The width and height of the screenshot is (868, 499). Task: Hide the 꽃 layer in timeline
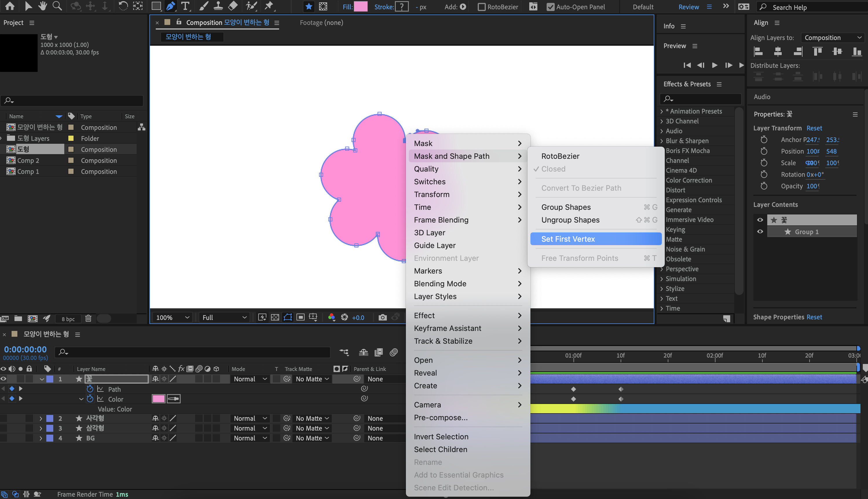point(3,379)
